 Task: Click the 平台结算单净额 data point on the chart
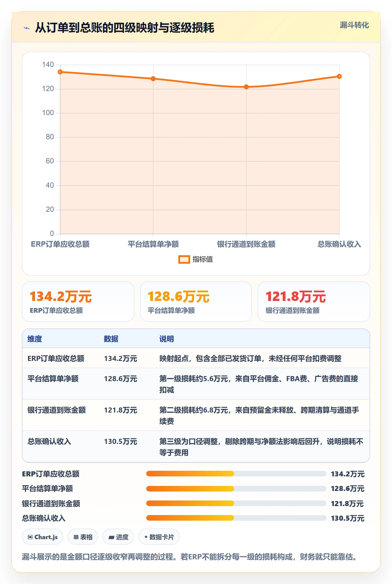click(153, 79)
